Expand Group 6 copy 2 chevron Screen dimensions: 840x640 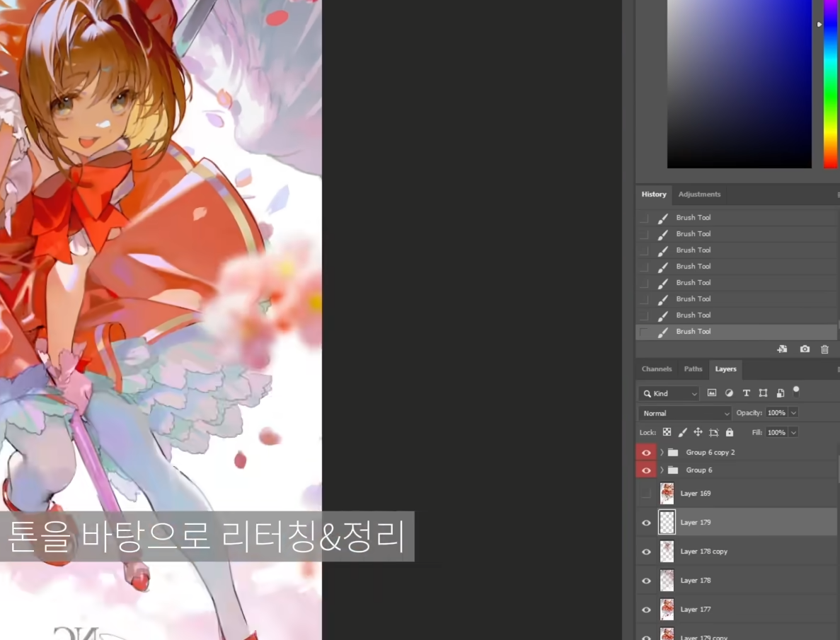(x=662, y=453)
